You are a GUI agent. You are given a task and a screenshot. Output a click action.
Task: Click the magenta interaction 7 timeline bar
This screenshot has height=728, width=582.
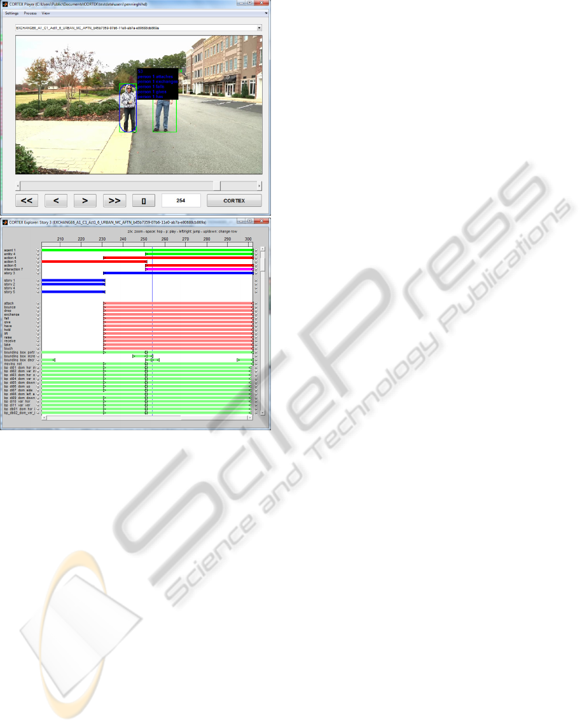[197, 269]
